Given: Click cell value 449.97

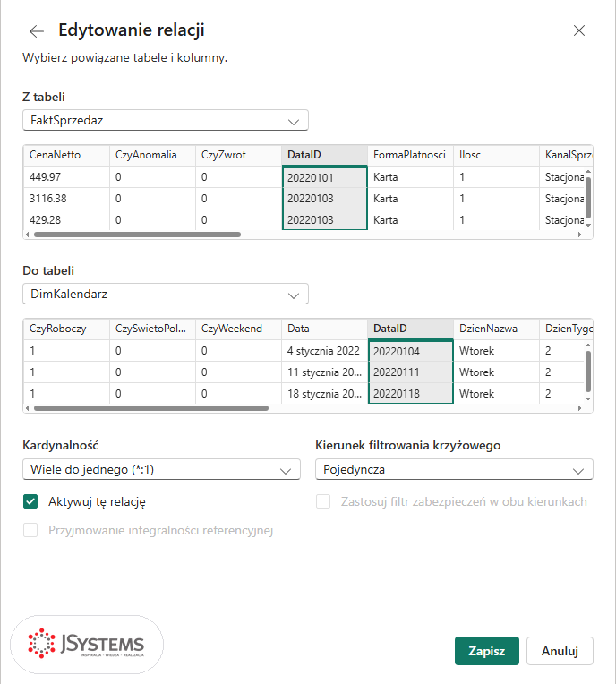Looking at the screenshot, I should click(x=66, y=177).
